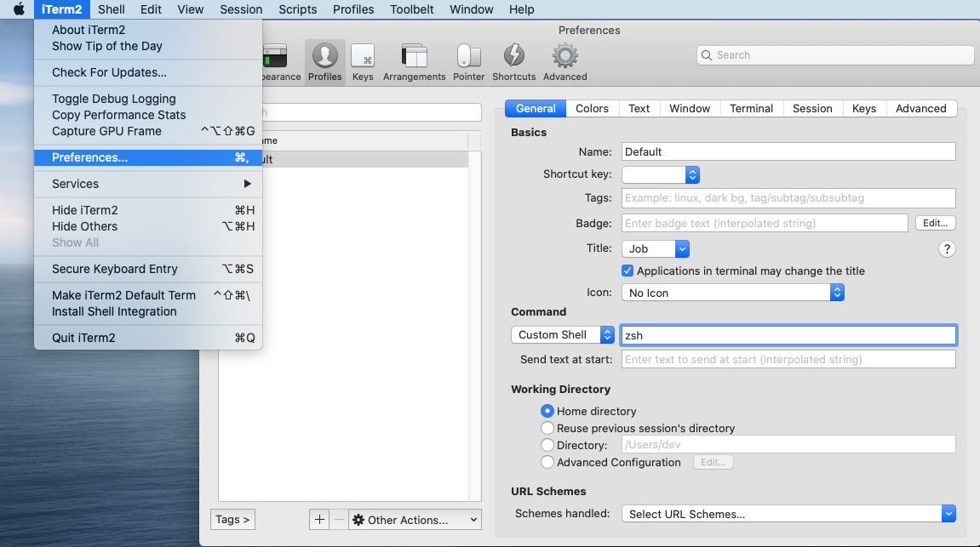Viewport: 980px width, 547px height.
Task: Choose Check For Updates menu item
Action: pyautogui.click(x=148, y=72)
